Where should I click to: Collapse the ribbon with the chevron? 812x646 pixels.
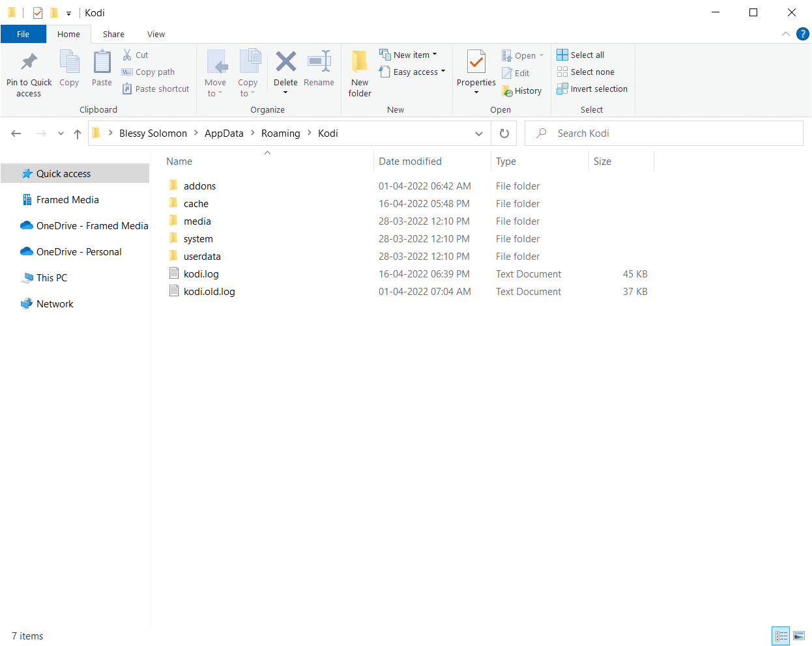[785, 34]
